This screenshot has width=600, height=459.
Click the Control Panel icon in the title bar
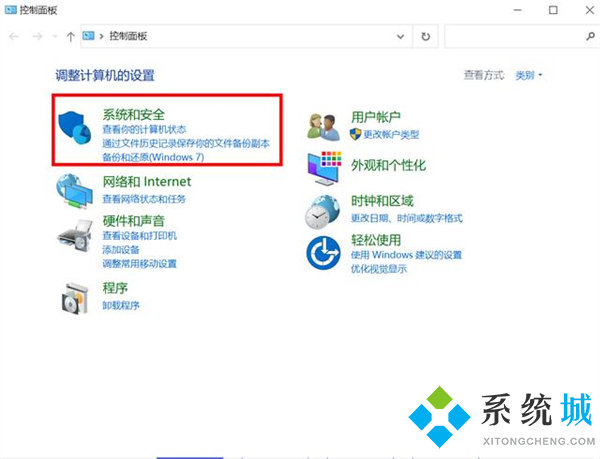(x=10, y=10)
